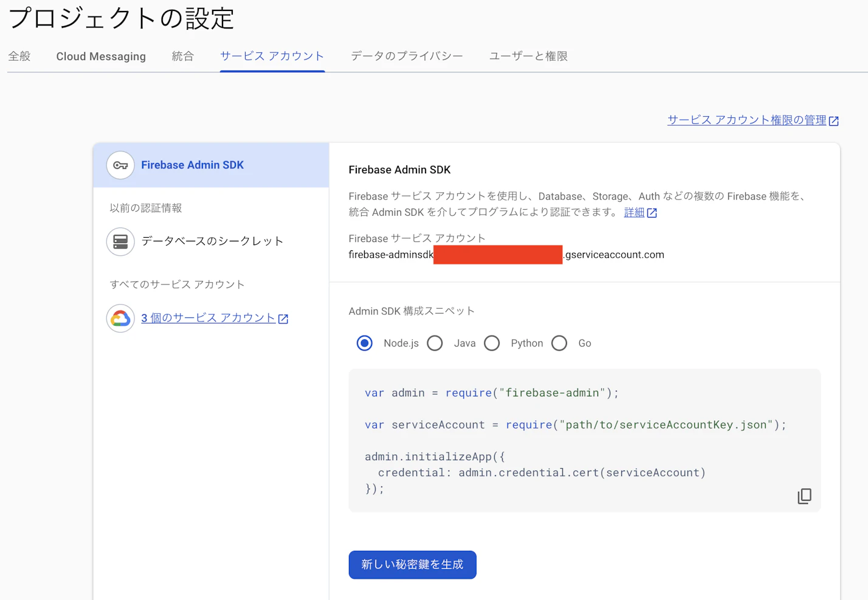
Task: Open the Cloud Messaging tab
Action: [x=100, y=56]
